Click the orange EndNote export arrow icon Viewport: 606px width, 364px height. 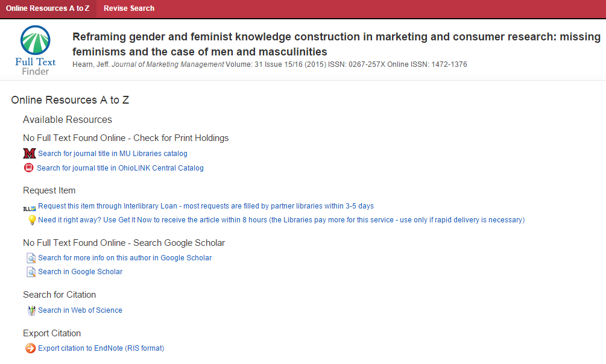[30, 348]
